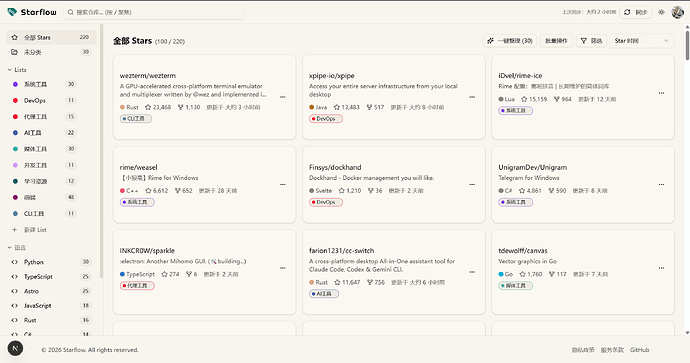This screenshot has height=363, width=690.
Task: Click the Starflow logo icon
Action: pos(12,12)
